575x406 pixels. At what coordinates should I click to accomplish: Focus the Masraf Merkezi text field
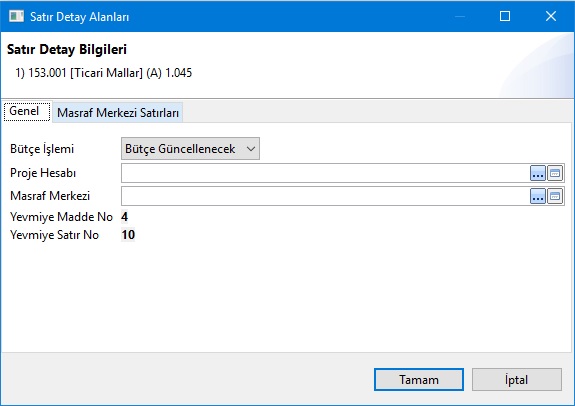325,196
